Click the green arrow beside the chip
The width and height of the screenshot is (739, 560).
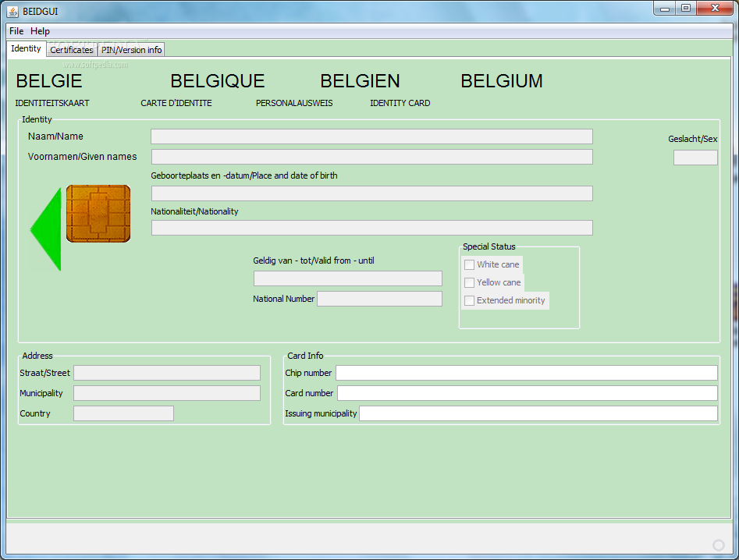pos(46,229)
